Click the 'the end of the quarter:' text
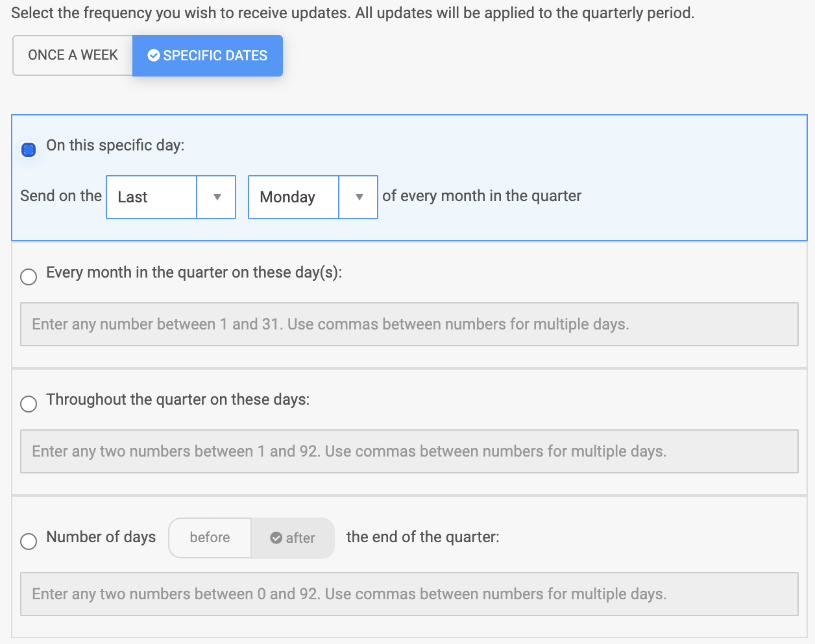815x644 pixels. click(423, 537)
